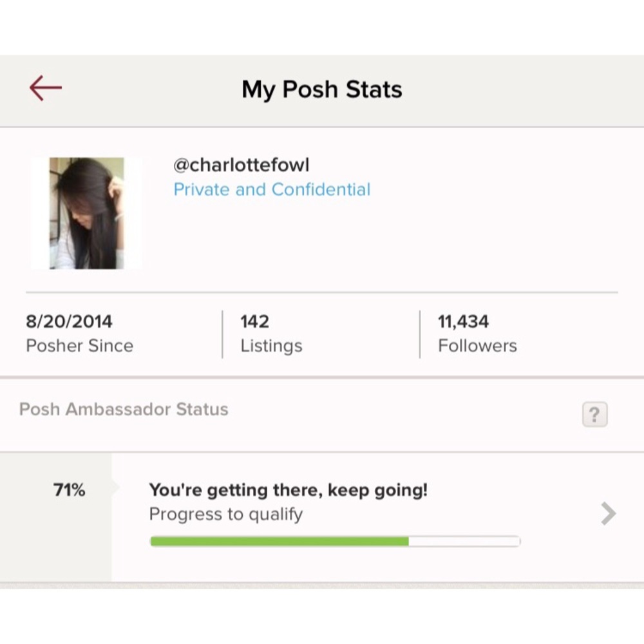
Task: Click 'You're getting there, keep going!' message
Action: 288,489
